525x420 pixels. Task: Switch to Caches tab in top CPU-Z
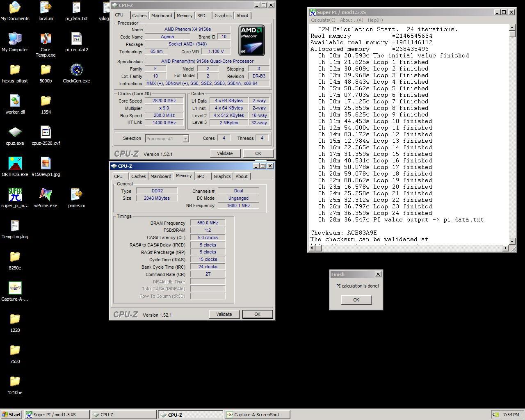coord(139,16)
